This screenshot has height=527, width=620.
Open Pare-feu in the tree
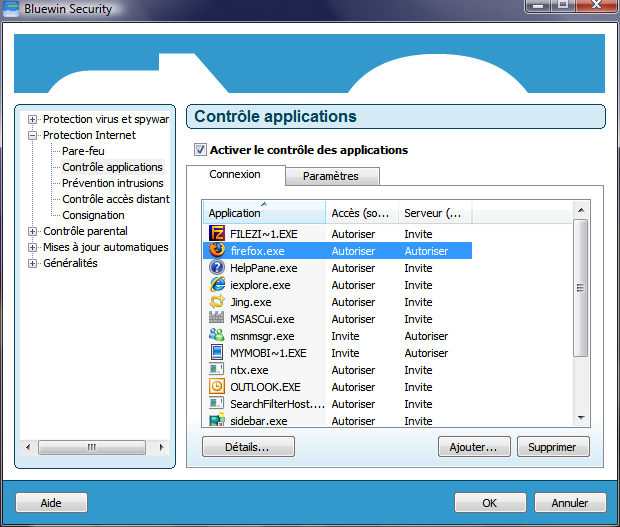tap(83, 151)
